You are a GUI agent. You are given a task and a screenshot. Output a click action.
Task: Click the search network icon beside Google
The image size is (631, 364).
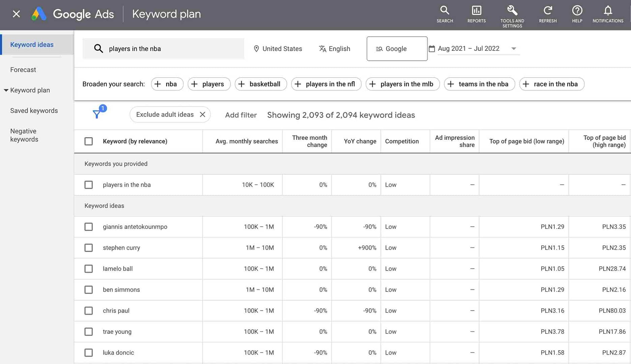(379, 49)
